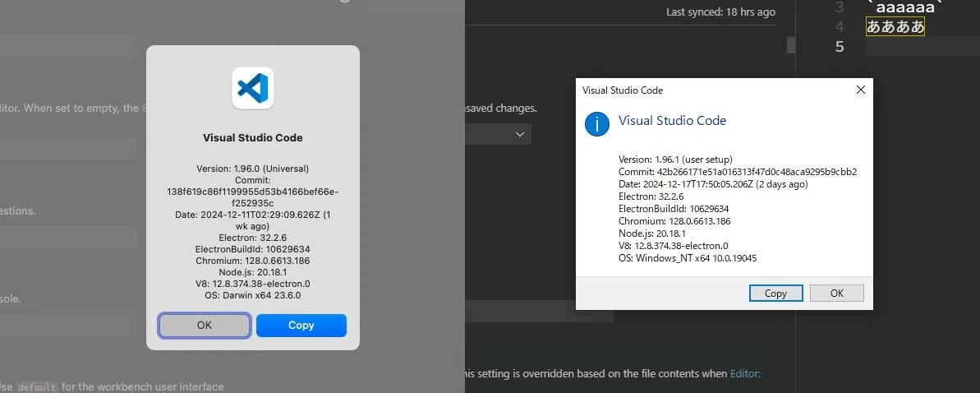The width and height of the screenshot is (980, 393).
Task: Click the settings scrollbar thumb beside editor
Action: [791, 45]
